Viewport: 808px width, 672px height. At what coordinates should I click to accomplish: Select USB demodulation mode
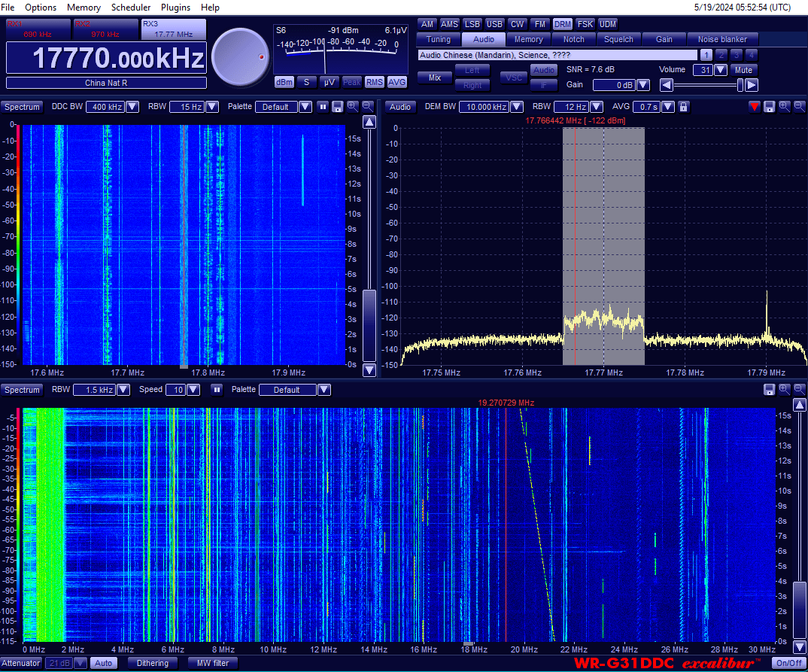tap(494, 24)
